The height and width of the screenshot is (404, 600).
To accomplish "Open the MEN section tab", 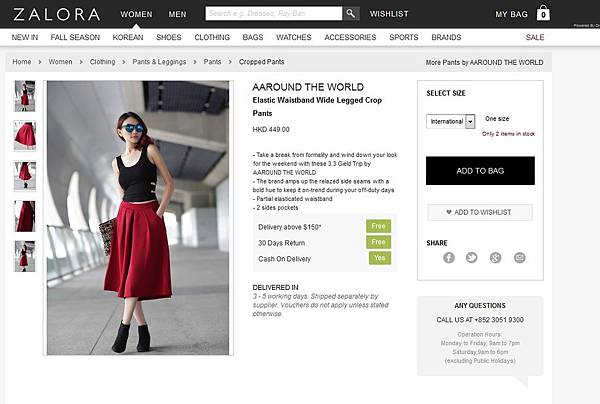I will pos(178,14).
